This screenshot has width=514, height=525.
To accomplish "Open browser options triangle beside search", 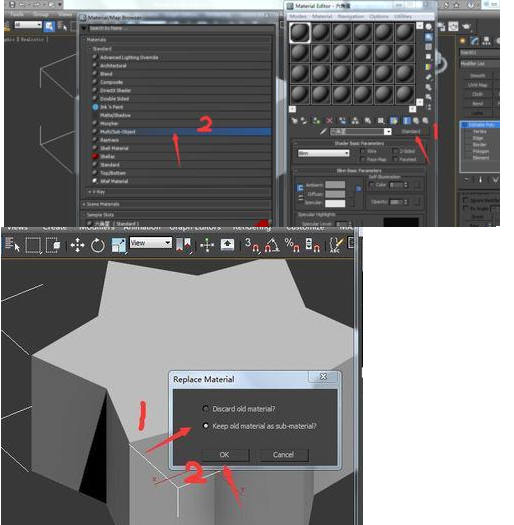I will click(x=84, y=28).
